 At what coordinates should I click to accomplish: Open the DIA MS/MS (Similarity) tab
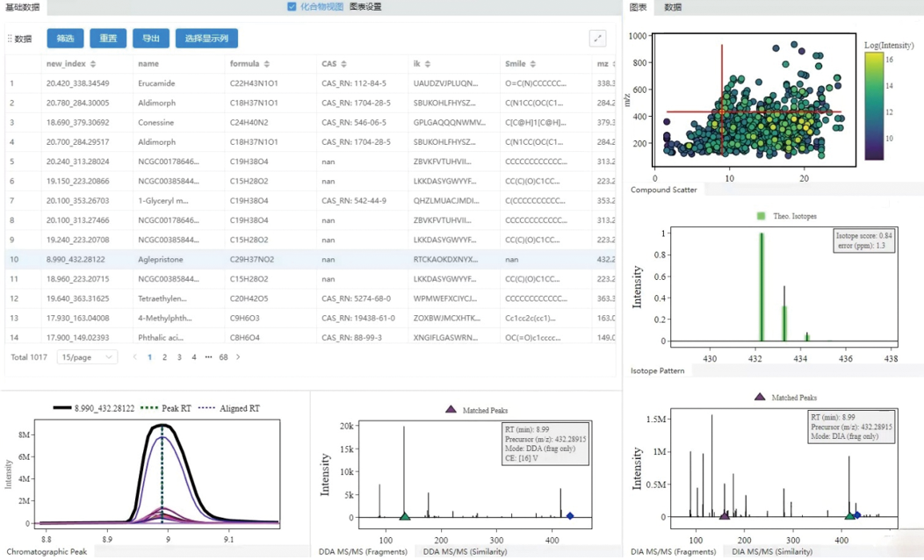(772, 551)
